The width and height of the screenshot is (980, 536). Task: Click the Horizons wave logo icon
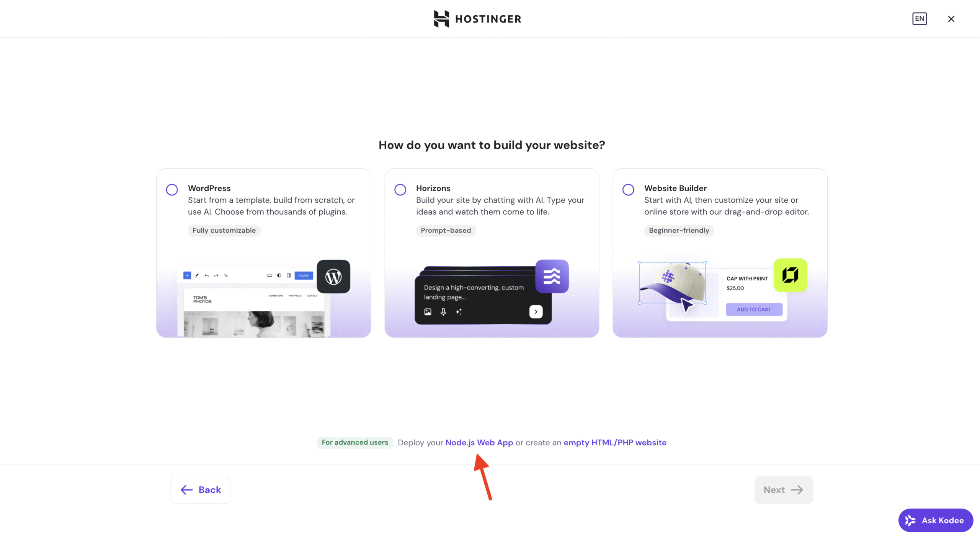point(552,276)
